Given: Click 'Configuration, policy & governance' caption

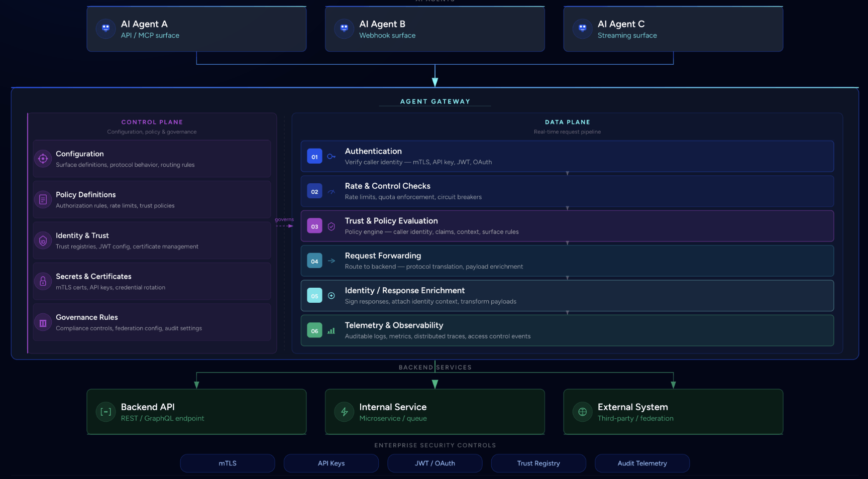Looking at the screenshot, I should click(152, 132).
